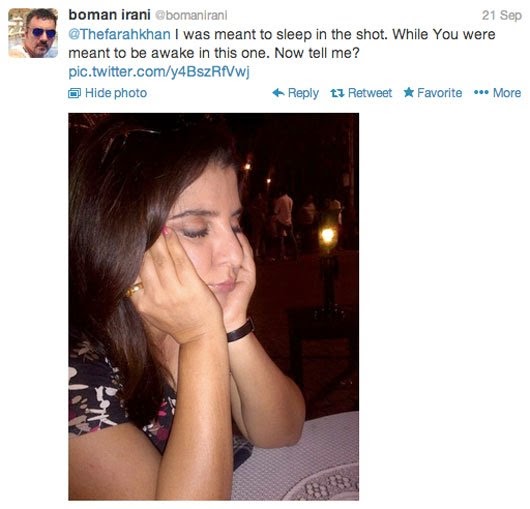Click the three-dots More icon
Image resolution: width=530 pixels, height=509 pixels.
point(481,92)
